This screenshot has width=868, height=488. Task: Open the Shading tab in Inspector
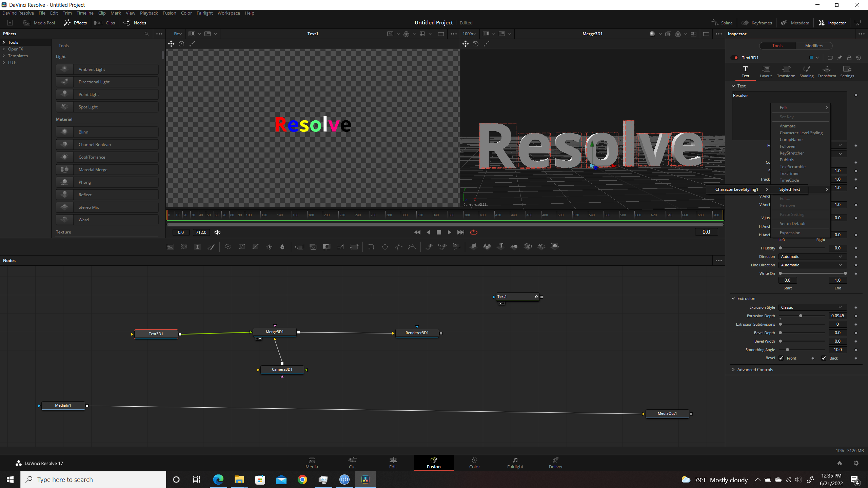(x=806, y=72)
